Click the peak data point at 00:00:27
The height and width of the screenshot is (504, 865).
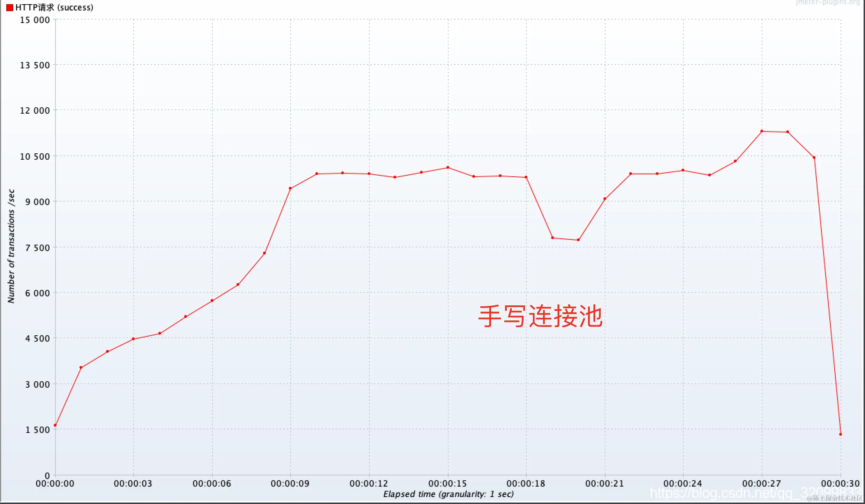(x=762, y=131)
